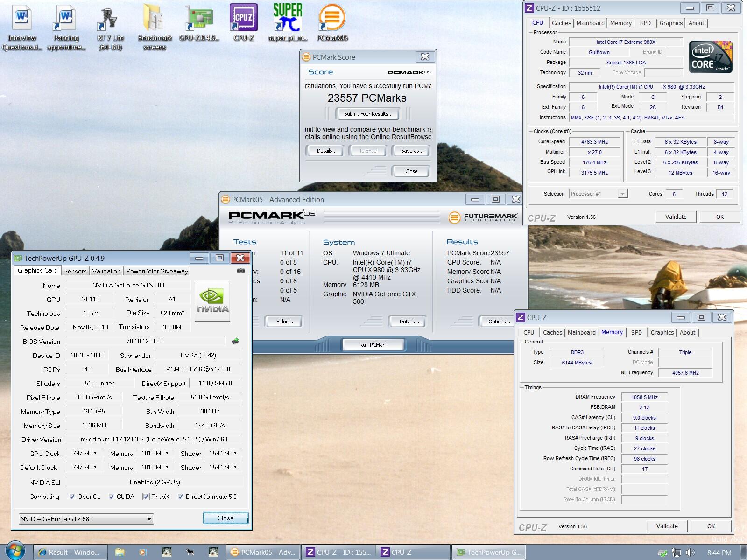Click the BIOS save chip icon in GPU-Z
The width and height of the screenshot is (747, 560).
pos(235,341)
